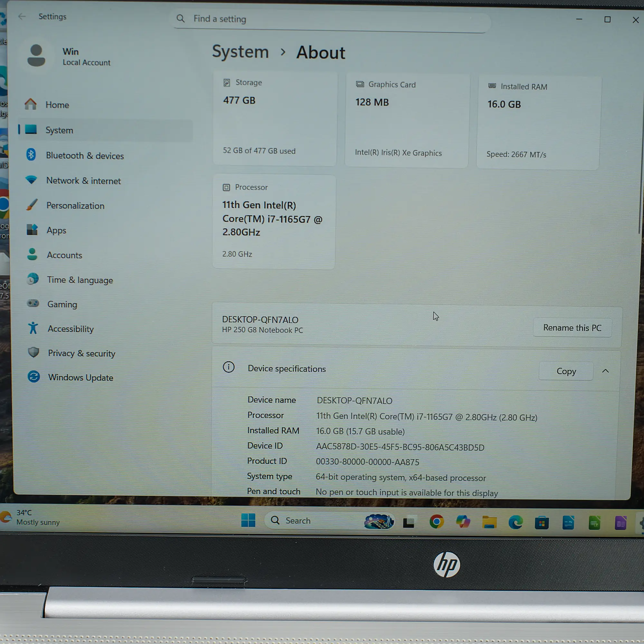
Task: Click the DESKTOP-QFN7ALO device name value
Action: pos(355,401)
